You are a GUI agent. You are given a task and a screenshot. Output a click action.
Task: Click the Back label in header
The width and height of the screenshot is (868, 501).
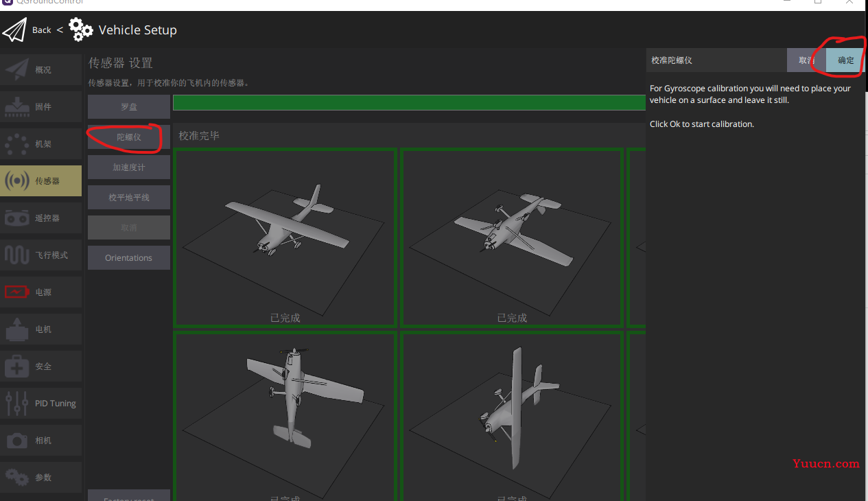pyautogui.click(x=42, y=30)
